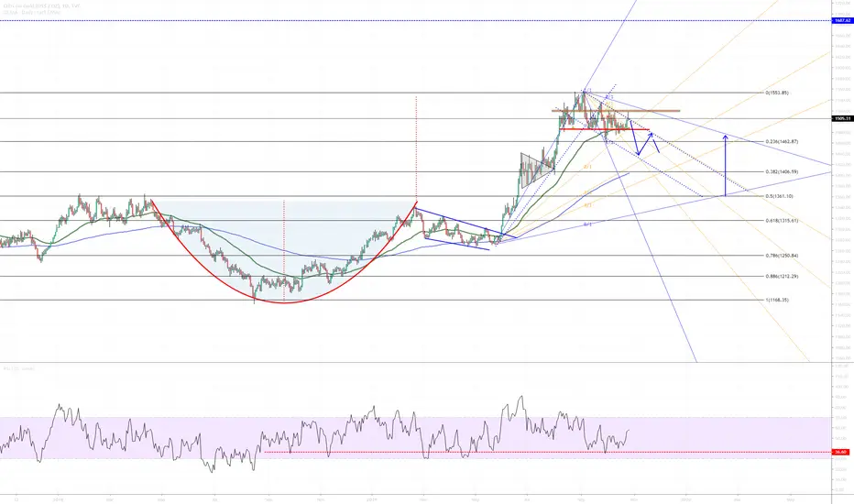Select the grey triangle pennant drawing
The width and height of the screenshot is (854, 504).
pos(536,170)
